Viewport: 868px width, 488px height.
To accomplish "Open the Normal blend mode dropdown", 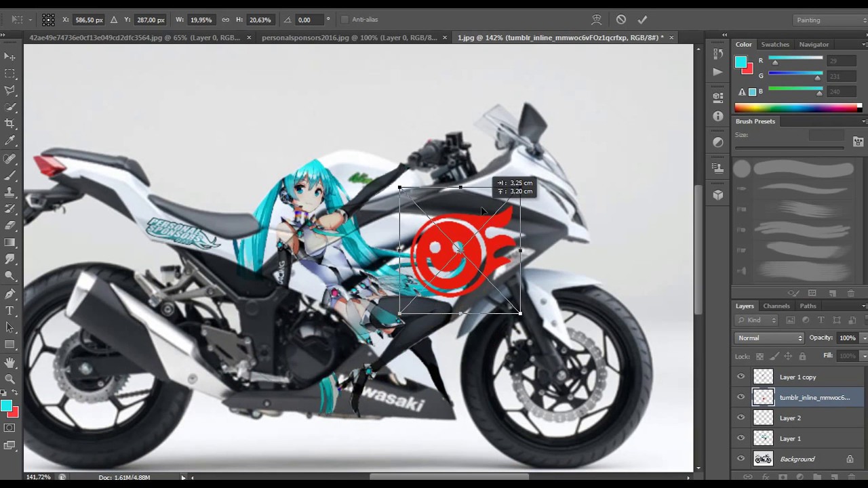I will pyautogui.click(x=769, y=338).
